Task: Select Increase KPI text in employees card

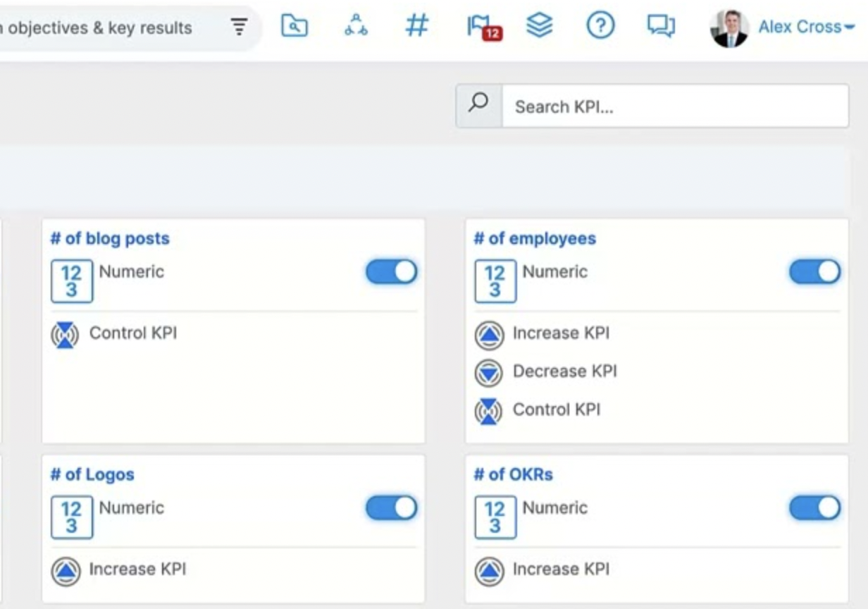Action: (561, 333)
